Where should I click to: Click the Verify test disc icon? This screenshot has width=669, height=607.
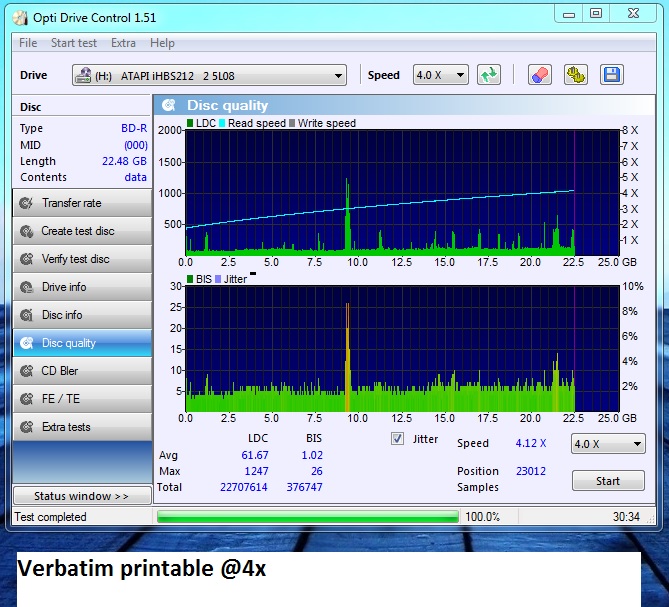tap(26, 259)
